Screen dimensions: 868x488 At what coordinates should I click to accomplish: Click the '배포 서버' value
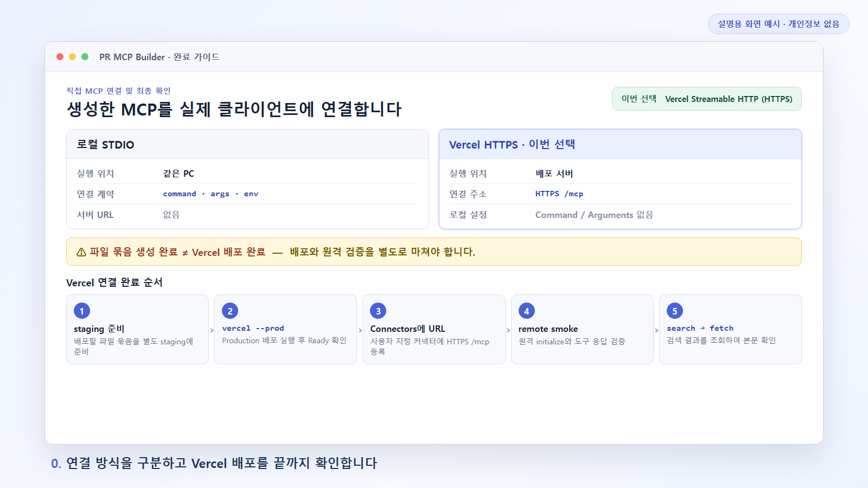[554, 174]
